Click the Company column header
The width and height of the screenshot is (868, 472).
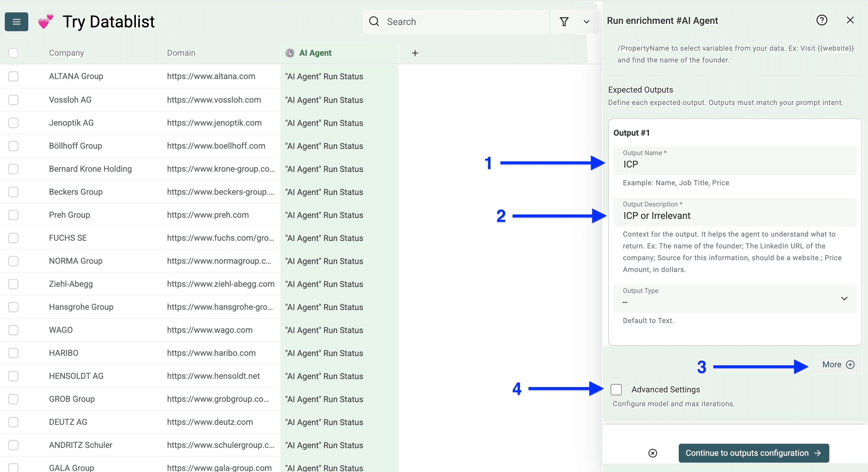coord(66,53)
